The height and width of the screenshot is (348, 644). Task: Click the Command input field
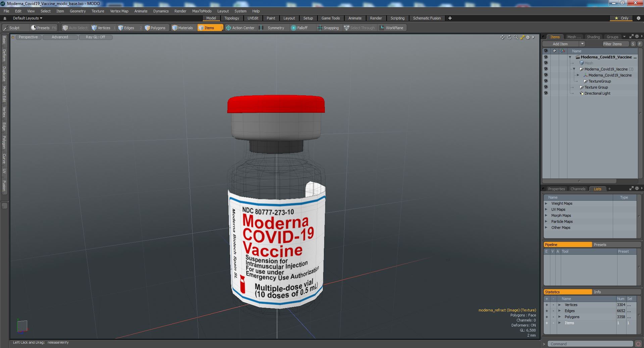click(590, 344)
